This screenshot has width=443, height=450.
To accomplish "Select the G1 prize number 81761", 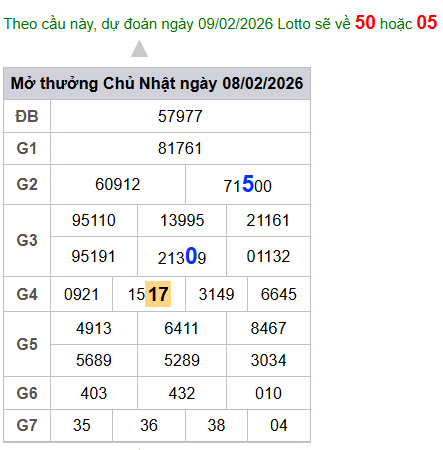I will [180, 148].
